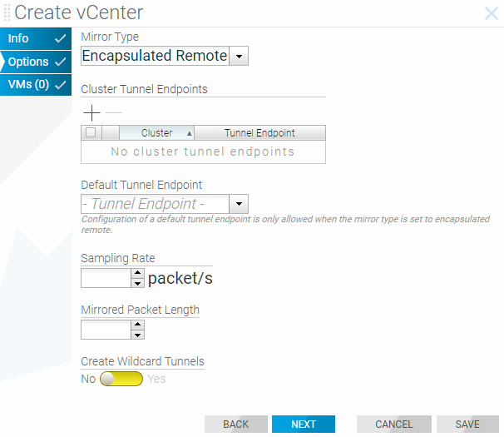Image resolution: width=504 pixels, height=437 pixels.
Task: Focus the Mirrored Packet Length input field
Action: [x=106, y=330]
